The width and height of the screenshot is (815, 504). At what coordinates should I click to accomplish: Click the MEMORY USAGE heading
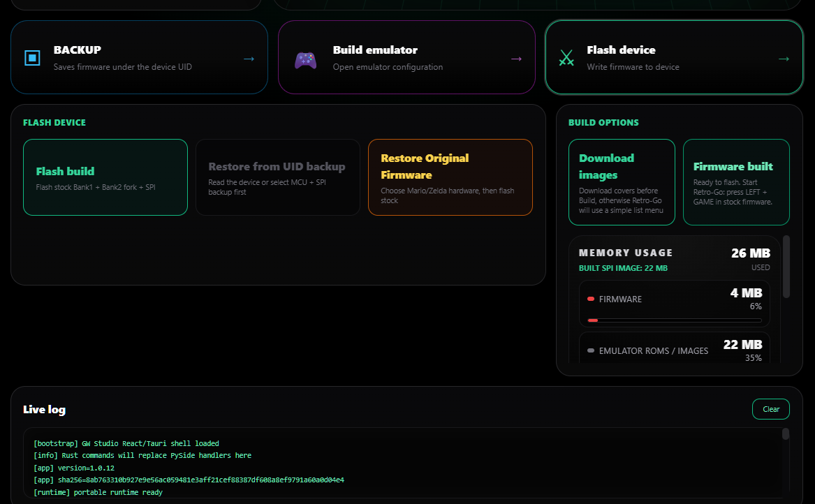(x=626, y=253)
